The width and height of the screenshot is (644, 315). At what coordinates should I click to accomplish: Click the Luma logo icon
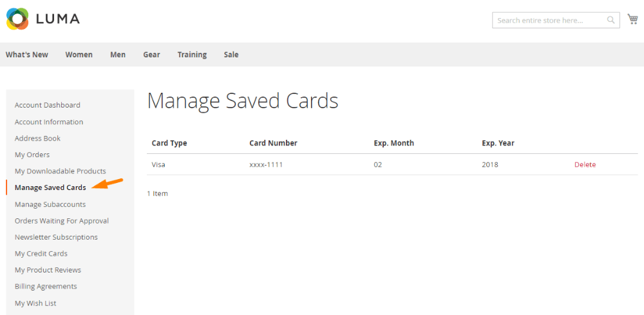[17, 19]
